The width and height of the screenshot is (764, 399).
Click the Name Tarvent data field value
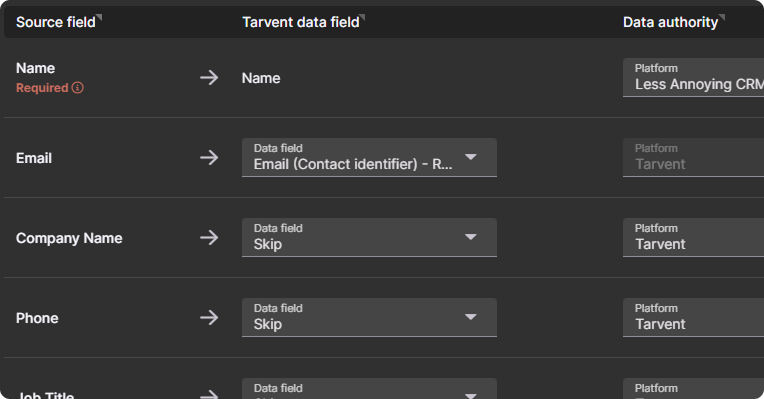click(261, 78)
